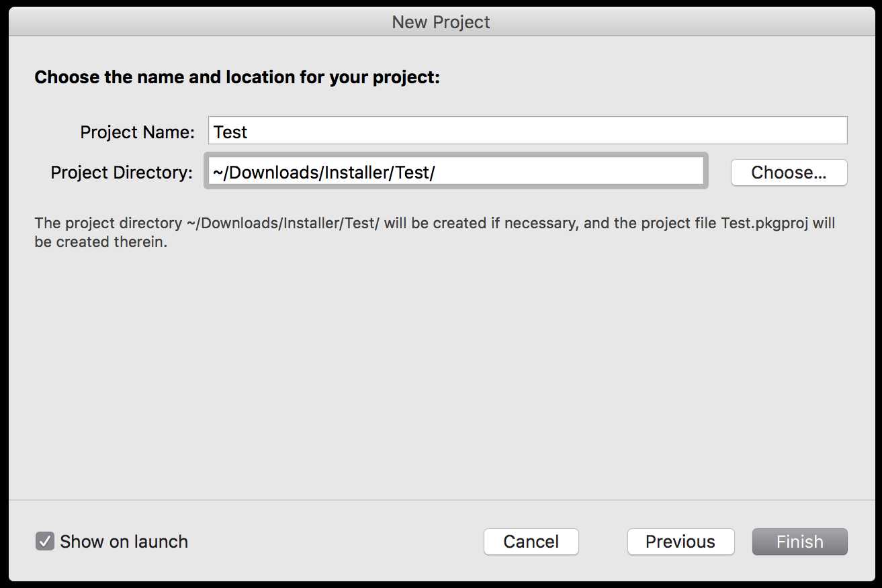Click the separator line above the dialog buttons

tap(441, 500)
